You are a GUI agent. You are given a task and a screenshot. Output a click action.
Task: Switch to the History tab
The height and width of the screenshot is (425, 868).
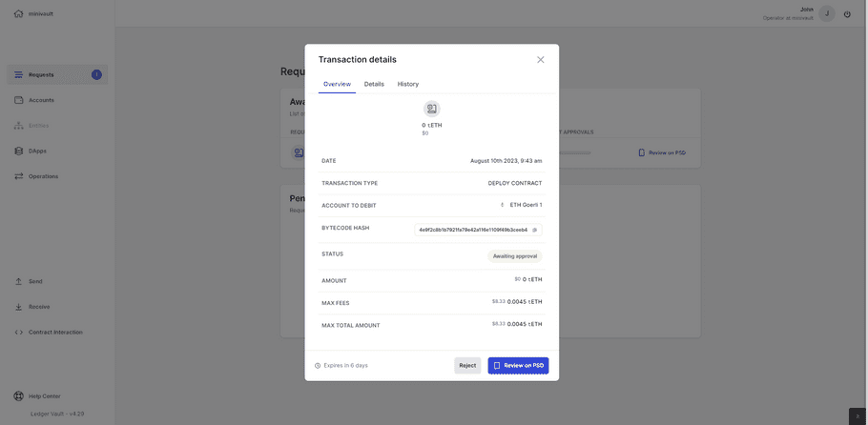(408, 84)
